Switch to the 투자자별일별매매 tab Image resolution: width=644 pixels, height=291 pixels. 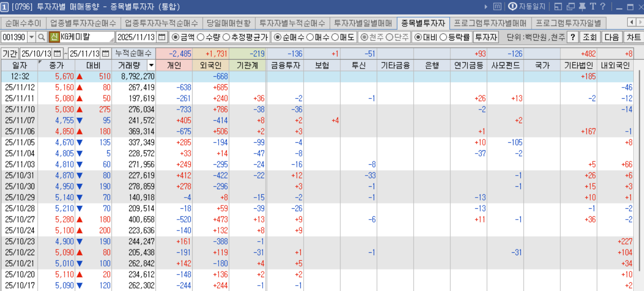(363, 23)
